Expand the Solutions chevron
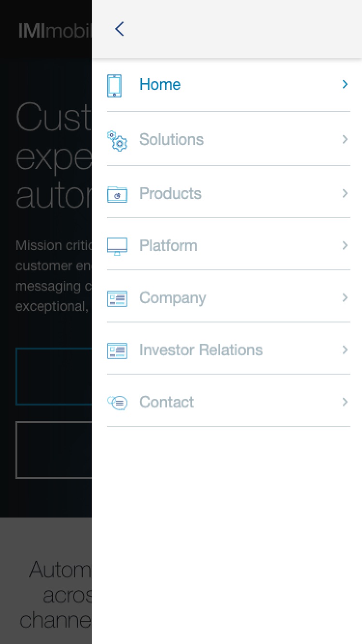This screenshot has width=362, height=644. point(345,140)
